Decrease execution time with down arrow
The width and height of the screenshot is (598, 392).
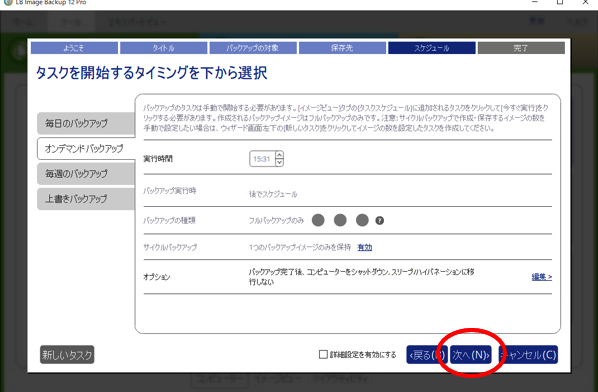click(x=280, y=163)
